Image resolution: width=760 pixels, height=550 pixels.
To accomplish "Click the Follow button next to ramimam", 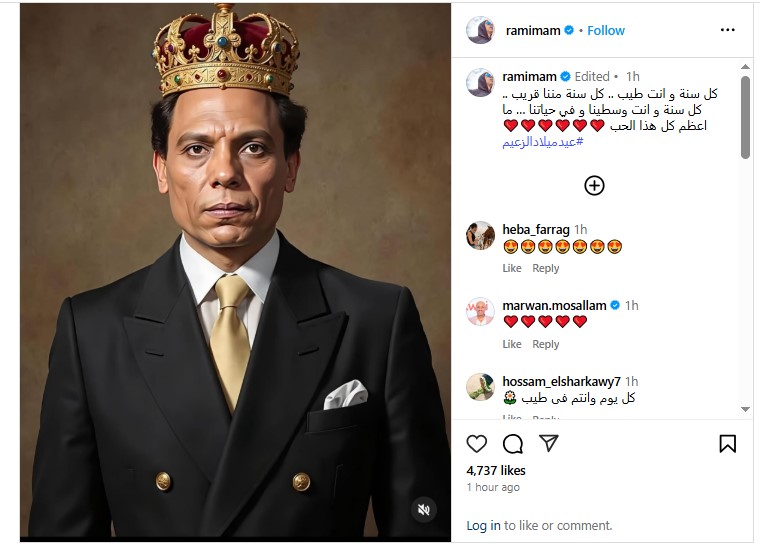I will (x=606, y=30).
